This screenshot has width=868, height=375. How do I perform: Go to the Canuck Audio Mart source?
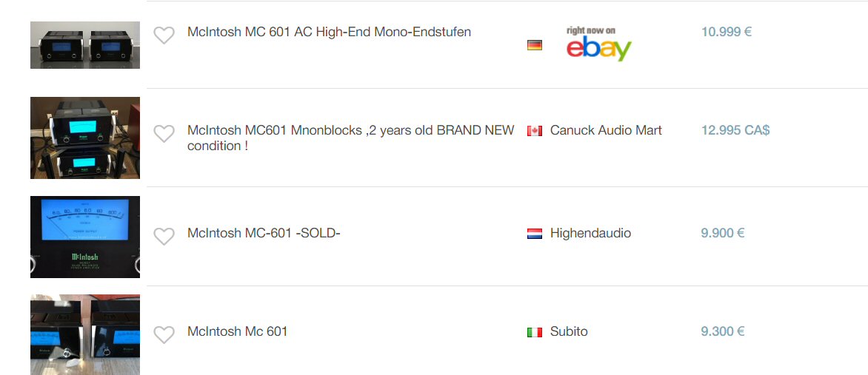(606, 130)
